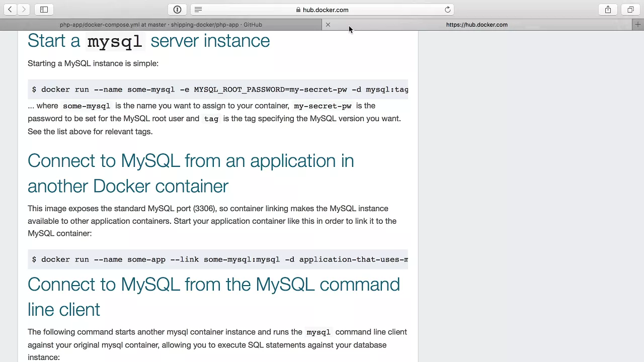Close the current tab with the X
644x362 pixels.
pyautogui.click(x=328, y=25)
